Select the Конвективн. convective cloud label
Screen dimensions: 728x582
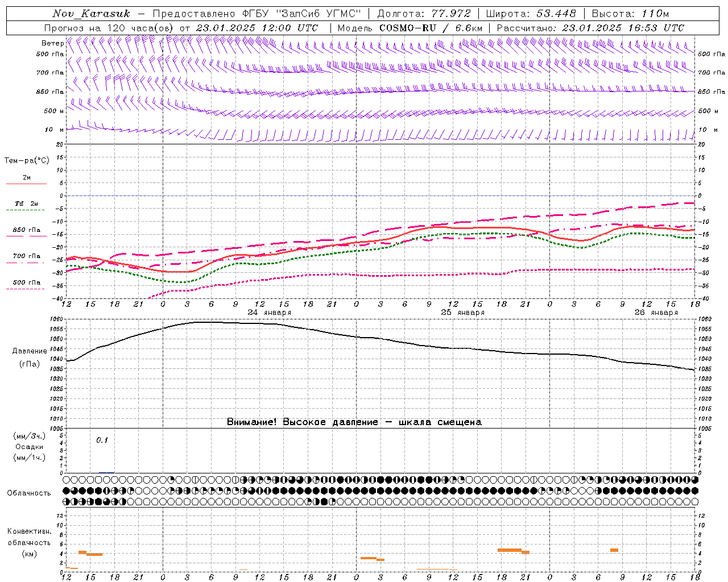[x=29, y=531]
